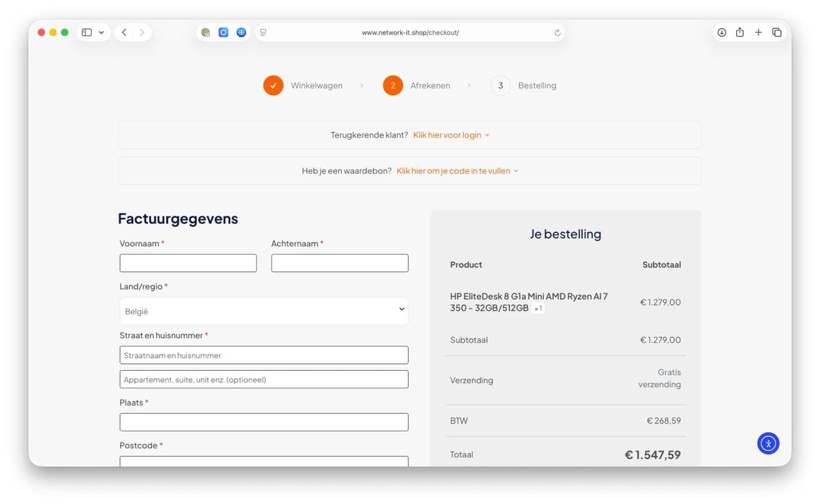Image resolution: width=820 pixels, height=504 pixels.
Task: Expand the sidebar dropdown chevron
Action: (101, 33)
